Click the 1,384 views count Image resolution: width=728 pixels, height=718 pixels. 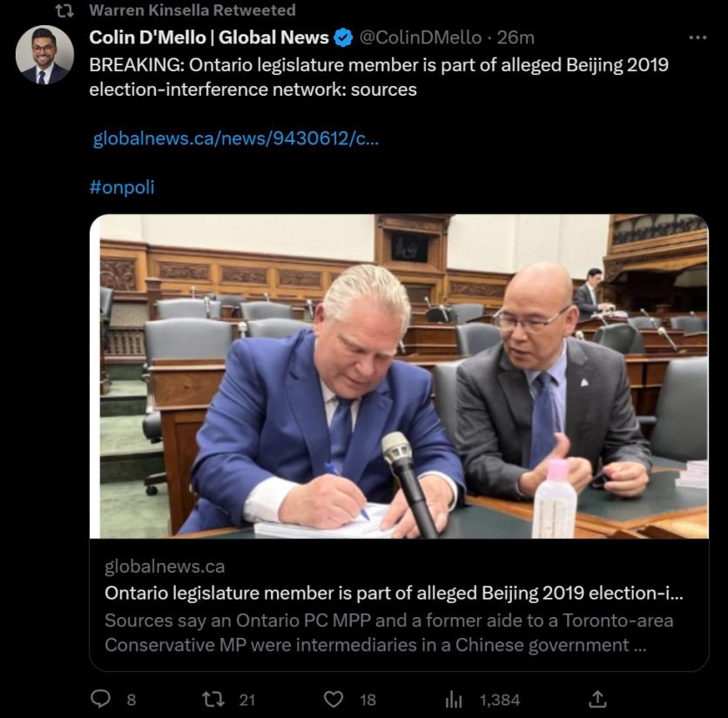pos(499,699)
